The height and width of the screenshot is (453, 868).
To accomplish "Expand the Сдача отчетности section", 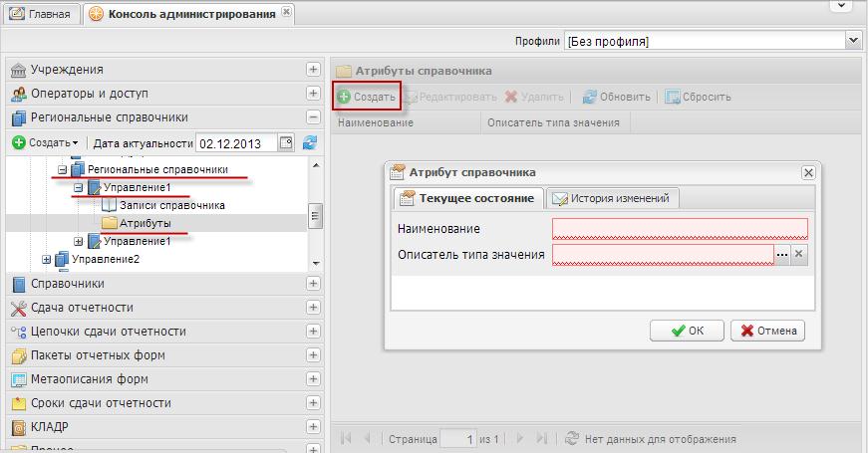I will [313, 307].
